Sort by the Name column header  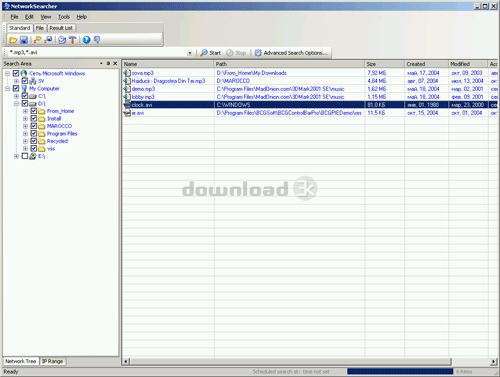pos(168,64)
